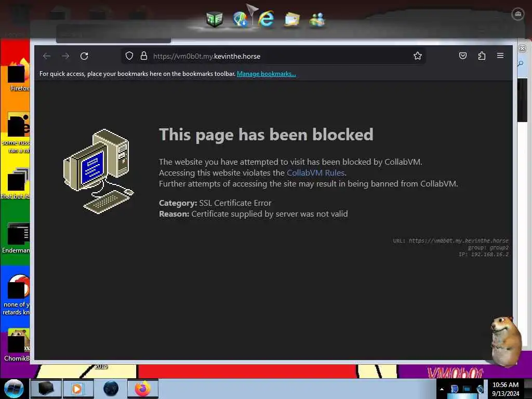The image size is (532, 399).
Task: Open the ChomikB desktop icon
Action: tap(18, 344)
